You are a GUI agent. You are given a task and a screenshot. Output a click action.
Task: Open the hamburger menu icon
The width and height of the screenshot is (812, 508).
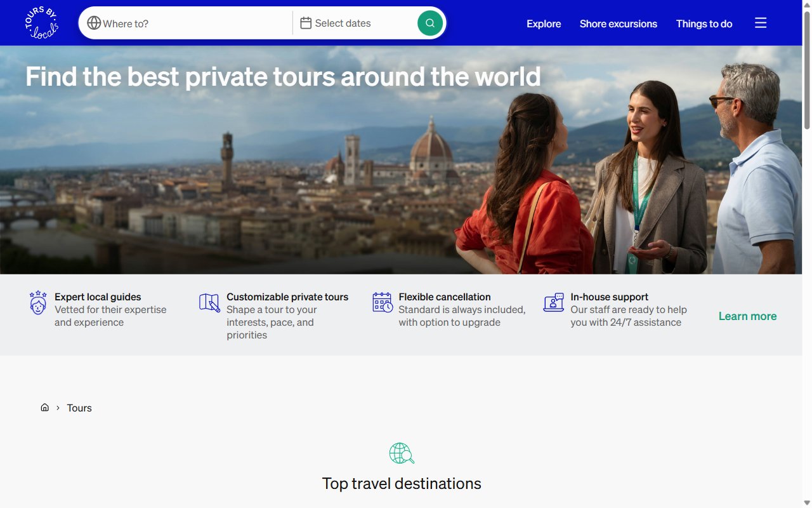(761, 23)
